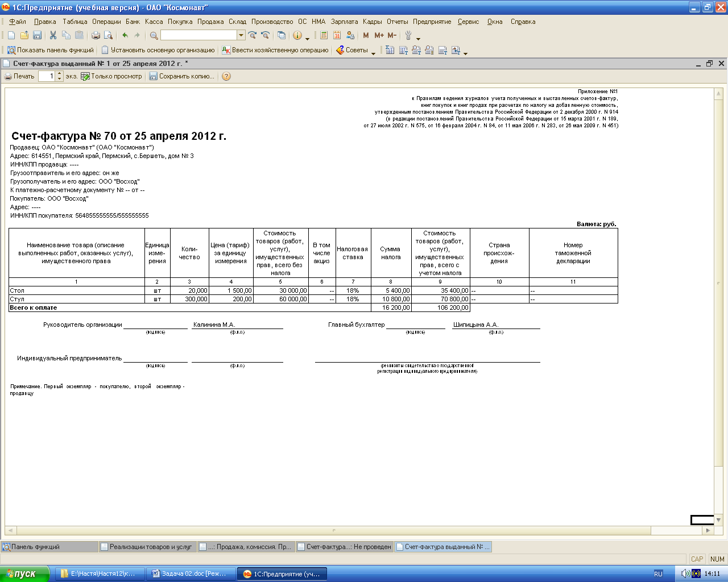Click the horizontal scrollbar right arrow

click(708, 530)
